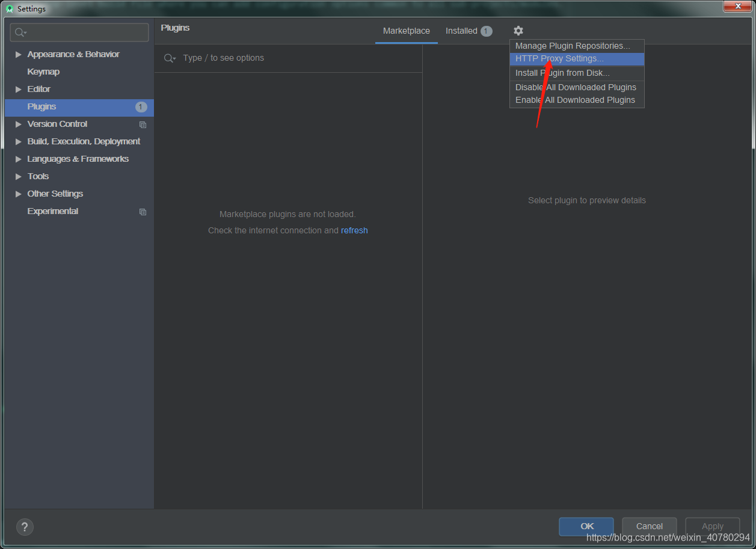Click the Android Studio icon in title bar
756x549 pixels.
[10, 9]
